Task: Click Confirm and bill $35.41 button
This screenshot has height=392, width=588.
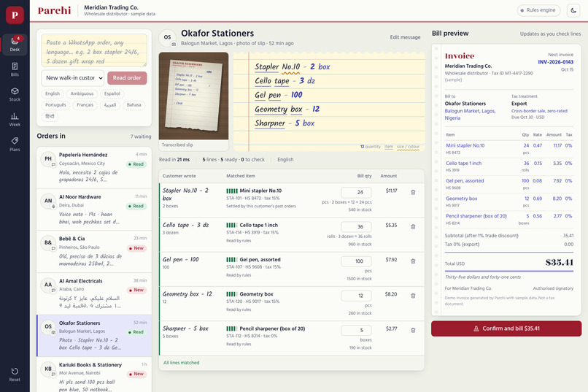Action: (506, 328)
